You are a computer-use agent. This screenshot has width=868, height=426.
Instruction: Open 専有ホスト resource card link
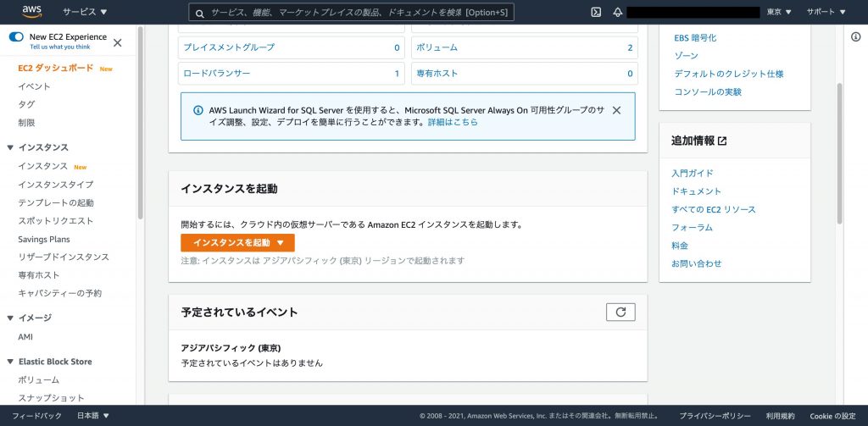tap(437, 74)
